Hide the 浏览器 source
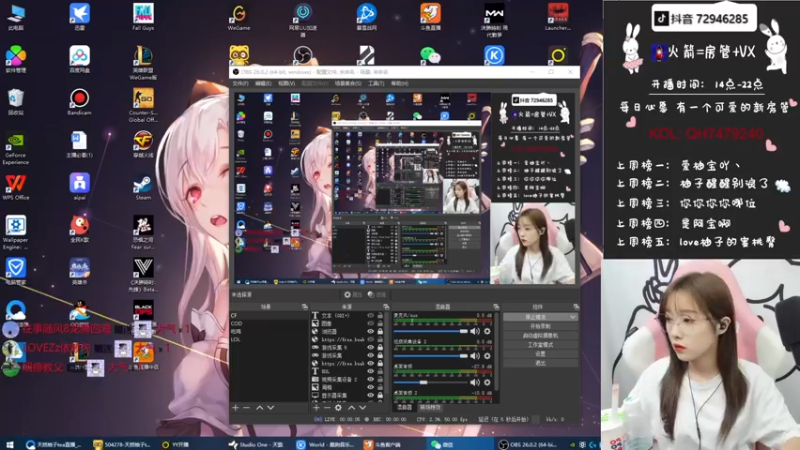Screen dimensions: 800x450 click(370, 332)
